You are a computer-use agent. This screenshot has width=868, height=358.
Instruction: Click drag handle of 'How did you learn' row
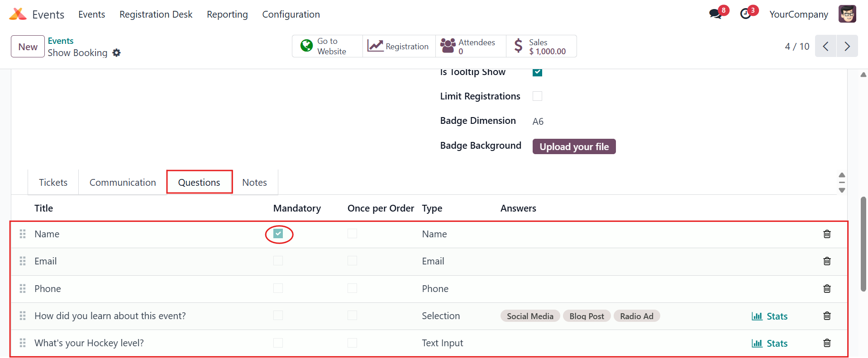pos(23,316)
